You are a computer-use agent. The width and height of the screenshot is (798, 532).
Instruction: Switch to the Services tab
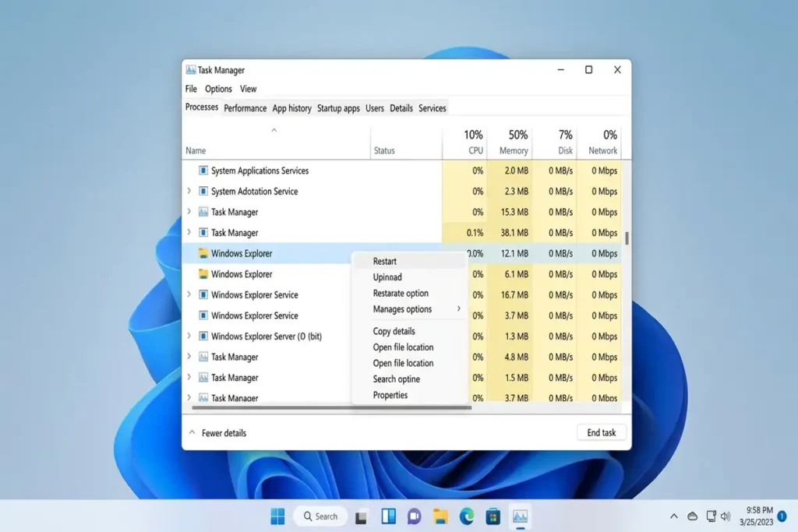[x=432, y=108]
